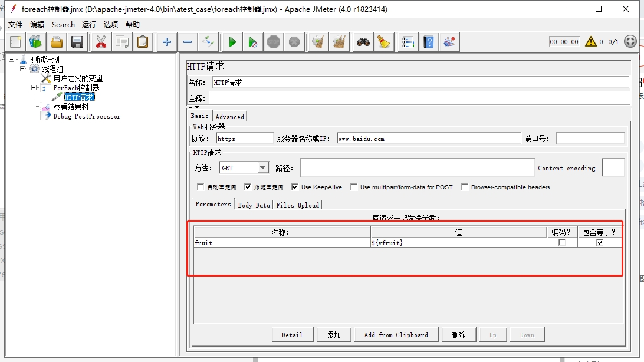Click the running threads status icon

630,41
